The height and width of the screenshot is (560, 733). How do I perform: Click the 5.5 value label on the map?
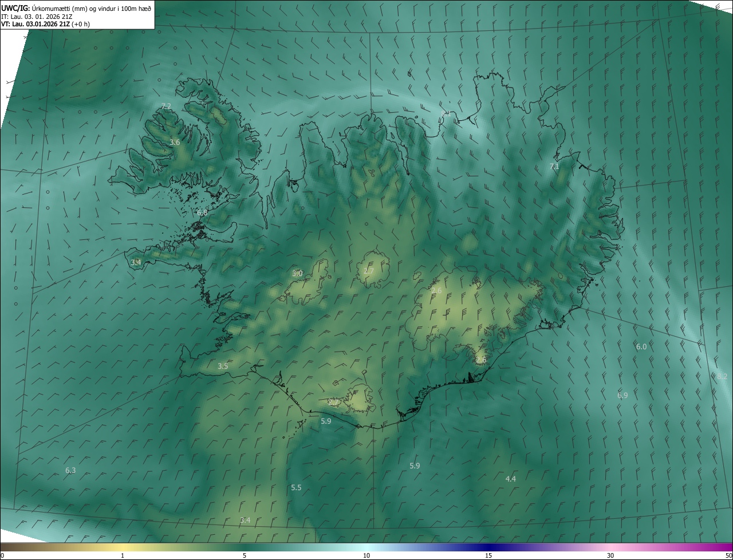coord(296,487)
